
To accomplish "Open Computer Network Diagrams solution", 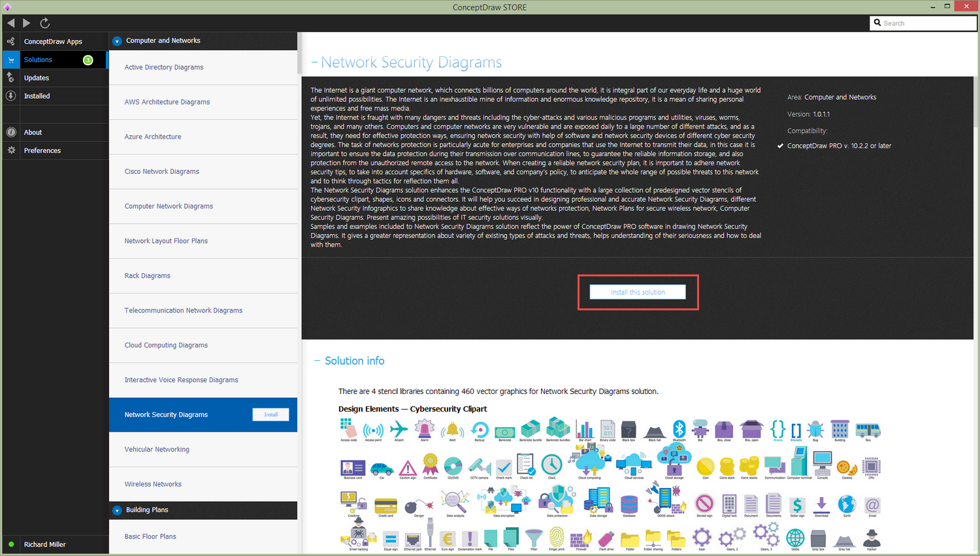I will point(203,206).
